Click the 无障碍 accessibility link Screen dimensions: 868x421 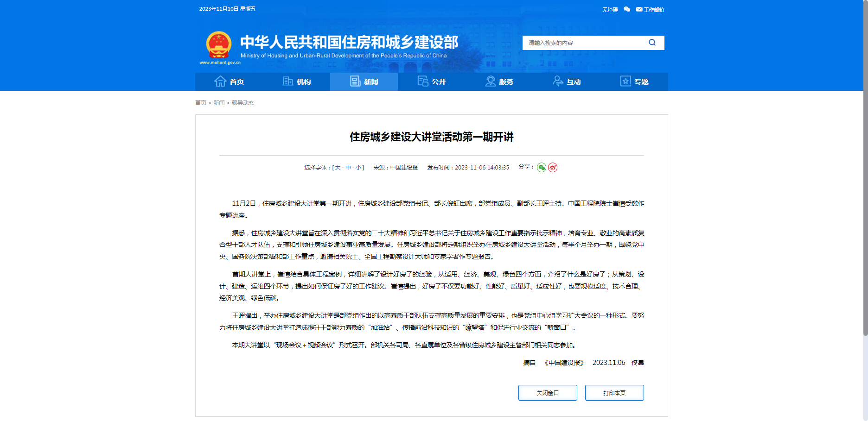point(610,10)
